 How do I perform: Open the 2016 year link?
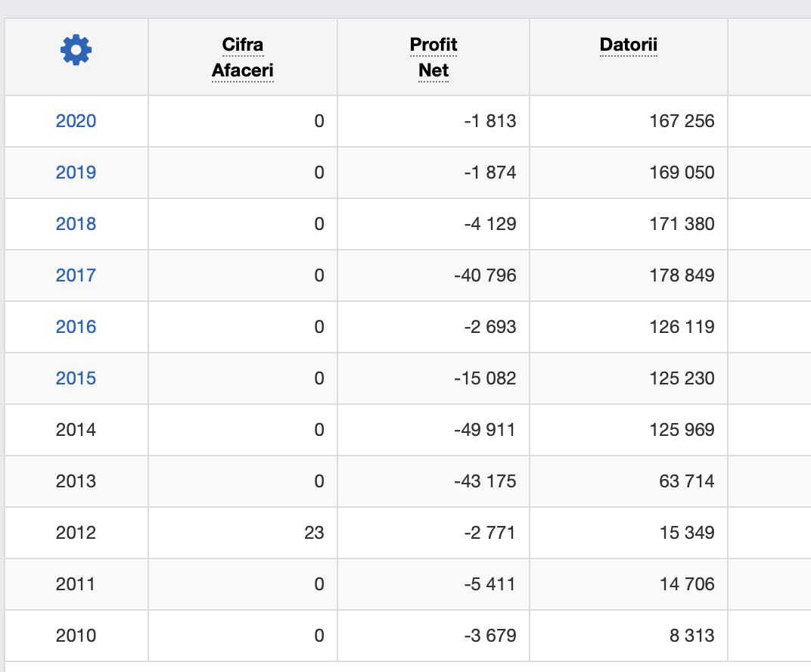[76, 327]
